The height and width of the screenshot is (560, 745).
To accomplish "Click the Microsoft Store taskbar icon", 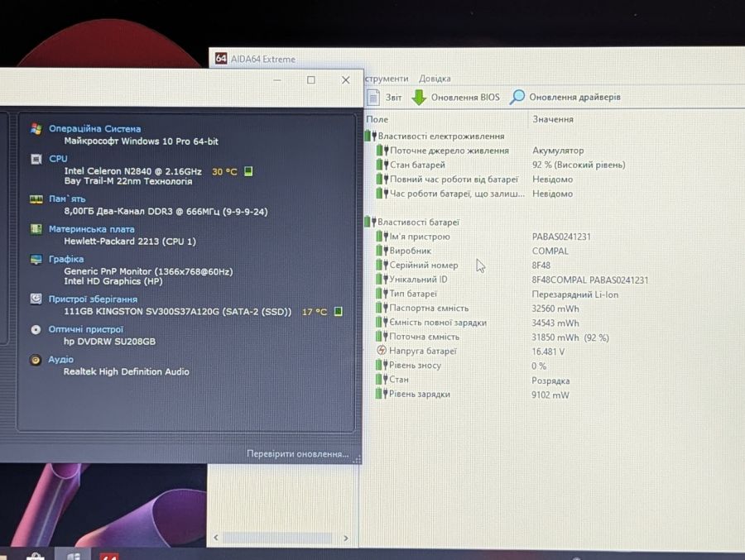I will pos(35,556).
